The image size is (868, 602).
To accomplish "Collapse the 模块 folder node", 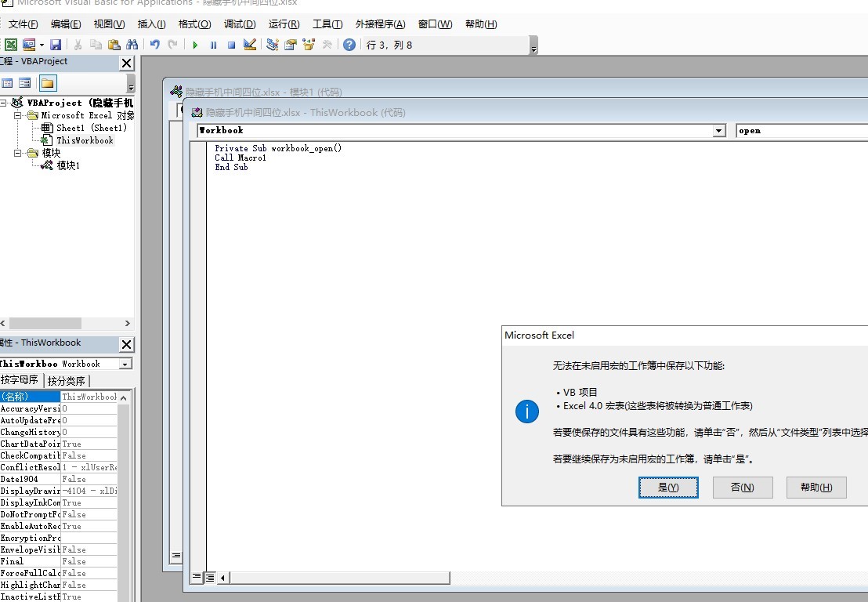I will tap(17, 153).
